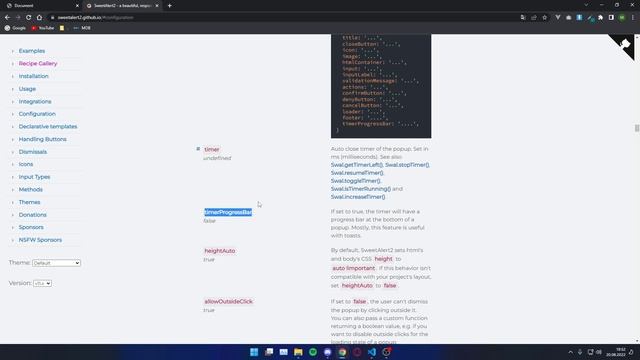Open the Extensions puzzle-piece icon
The image size is (640, 360).
(x=600, y=18)
